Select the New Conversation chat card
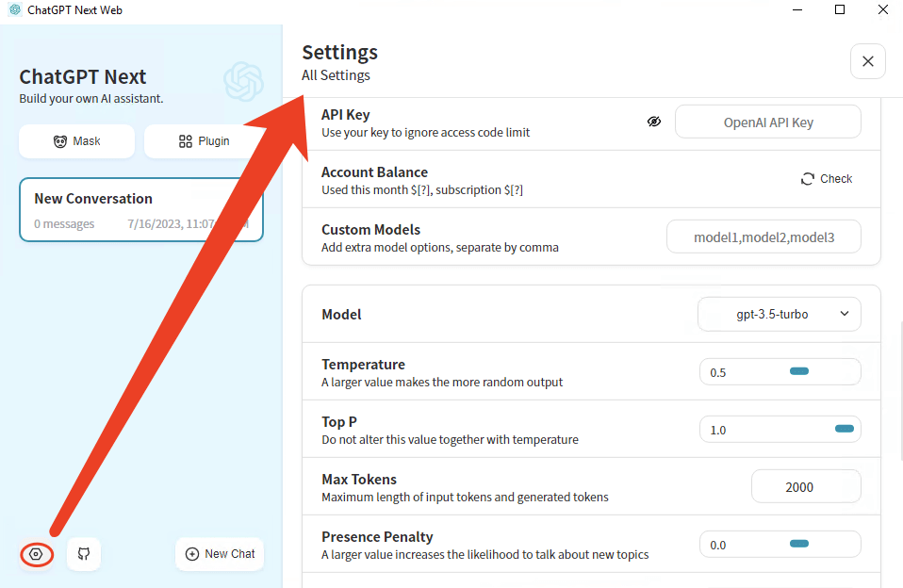This screenshot has height=588, width=903. pyautogui.click(x=141, y=209)
